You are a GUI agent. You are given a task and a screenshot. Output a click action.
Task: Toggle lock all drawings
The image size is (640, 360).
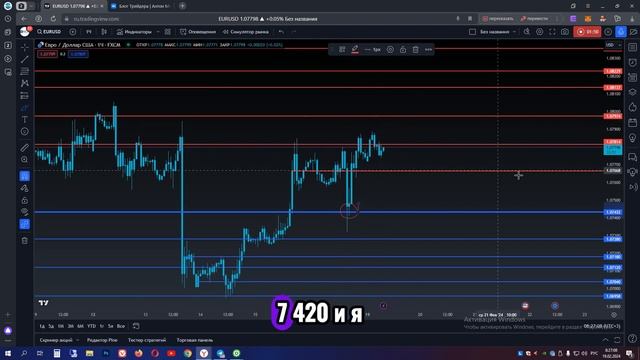(24, 200)
